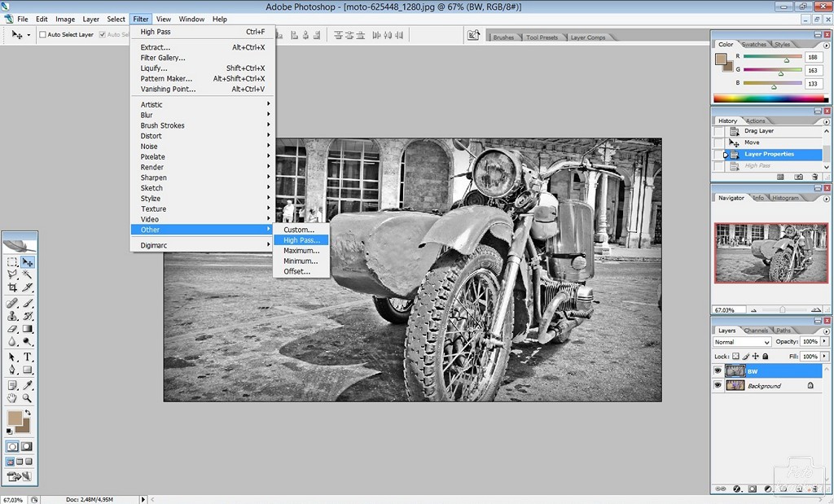
Task: Enable the Auto Select Layer checkbox
Action: click(42, 35)
